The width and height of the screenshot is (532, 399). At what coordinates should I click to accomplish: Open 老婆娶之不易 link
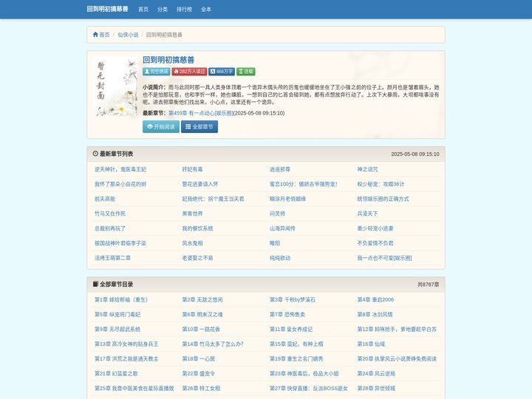tap(197, 258)
